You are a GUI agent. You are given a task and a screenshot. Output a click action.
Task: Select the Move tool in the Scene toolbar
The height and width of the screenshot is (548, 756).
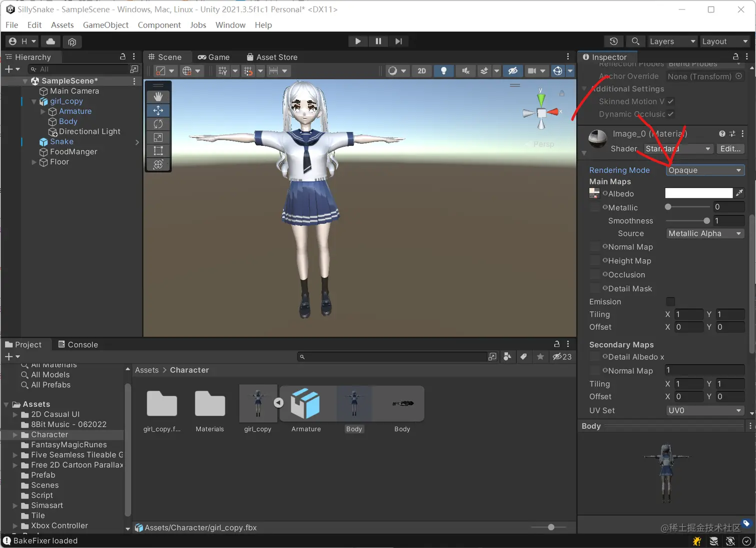pyautogui.click(x=158, y=110)
